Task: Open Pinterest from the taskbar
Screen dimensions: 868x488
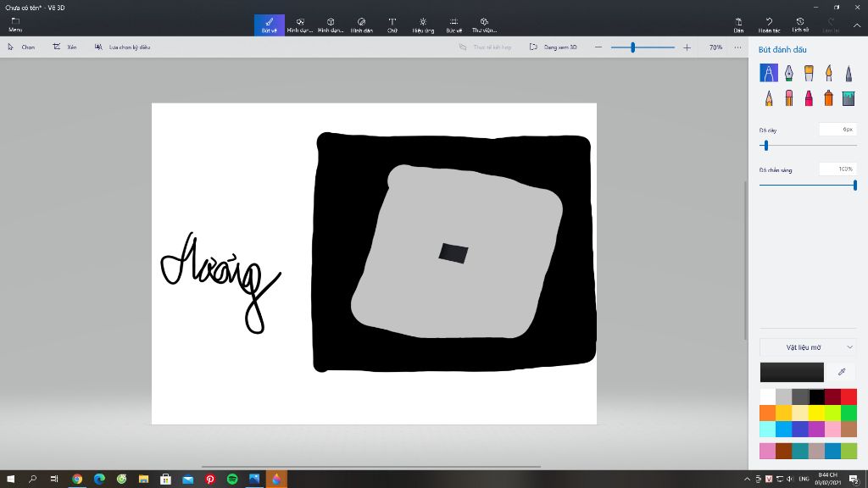Action: pos(210,479)
